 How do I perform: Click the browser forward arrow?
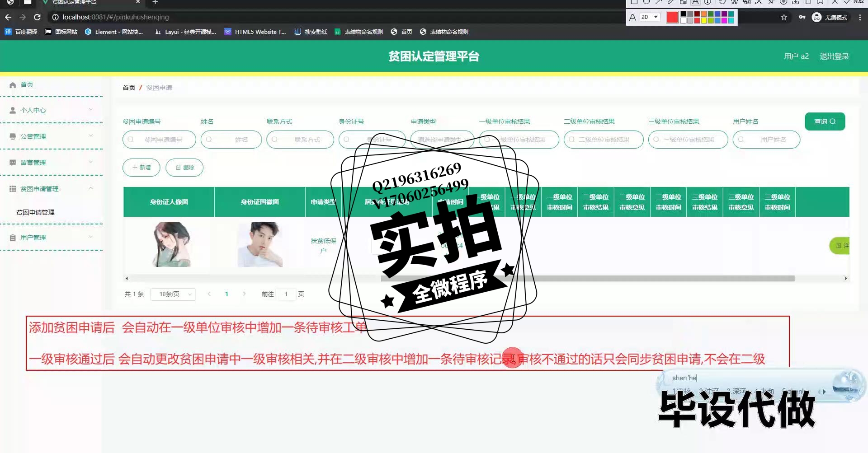[23, 17]
